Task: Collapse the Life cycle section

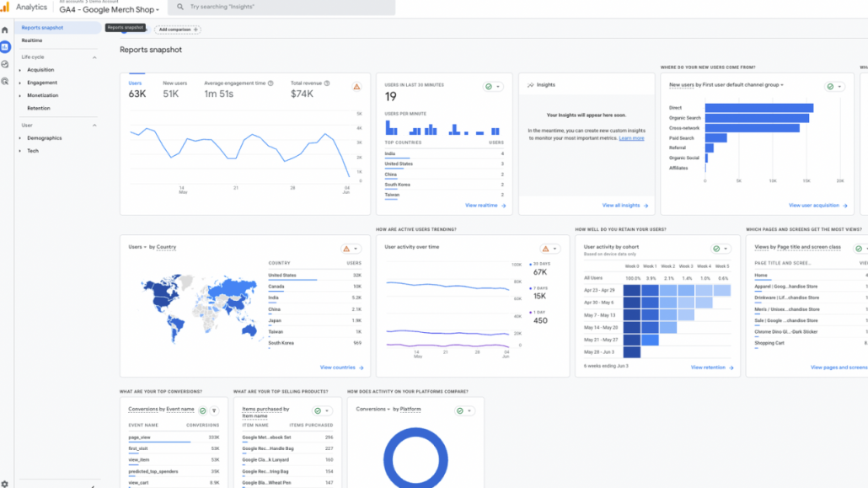Action: coord(94,57)
